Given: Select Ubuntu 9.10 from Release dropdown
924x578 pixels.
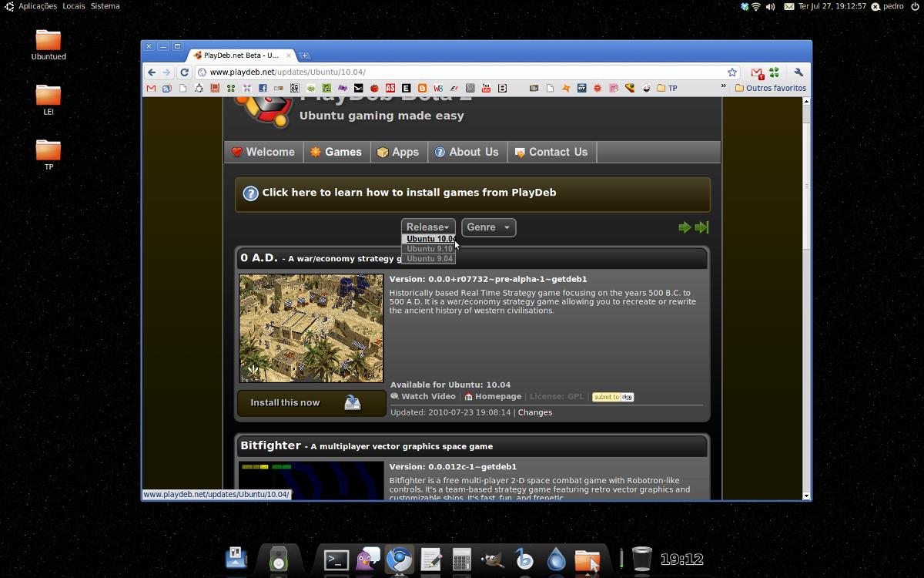Looking at the screenshot, I should (429, 249).
